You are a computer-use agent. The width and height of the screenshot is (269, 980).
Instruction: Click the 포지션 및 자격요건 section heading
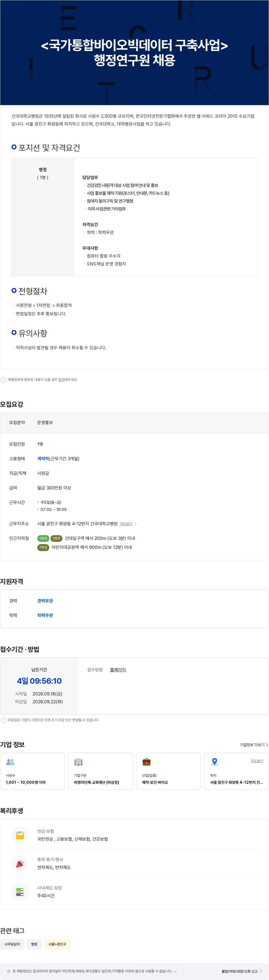[49, 148]
